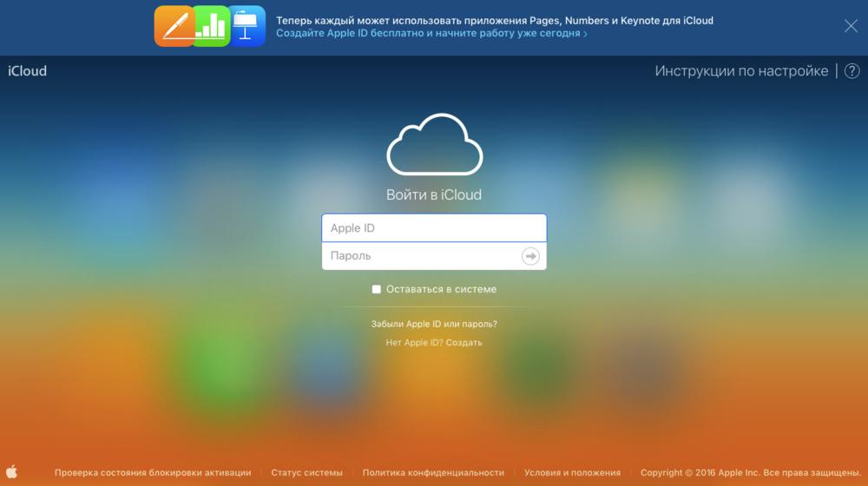Open "Проверка состояния блокировки активации" link
Screen dimensions: 868x486
coord(153,473)
